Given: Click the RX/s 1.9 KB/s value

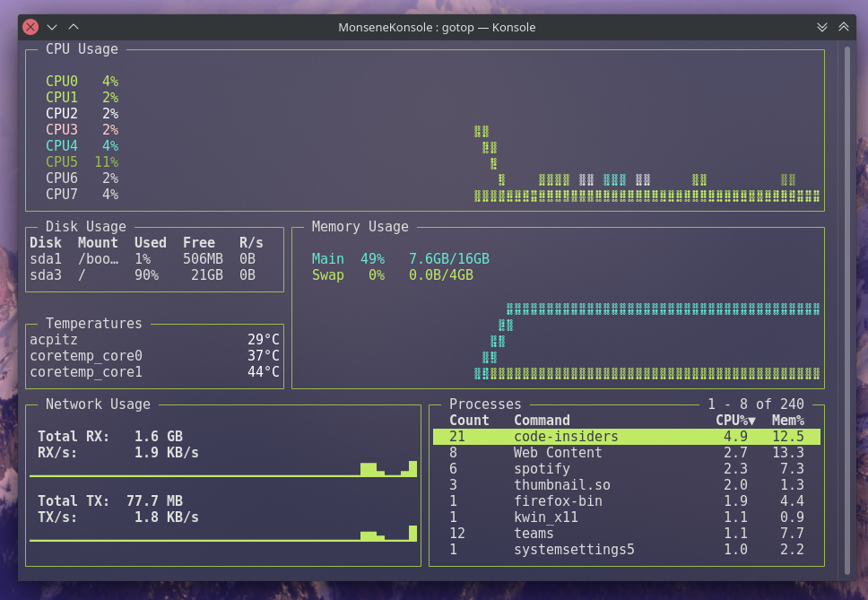Looking at the screenshot, I should [x=166, y=452].
